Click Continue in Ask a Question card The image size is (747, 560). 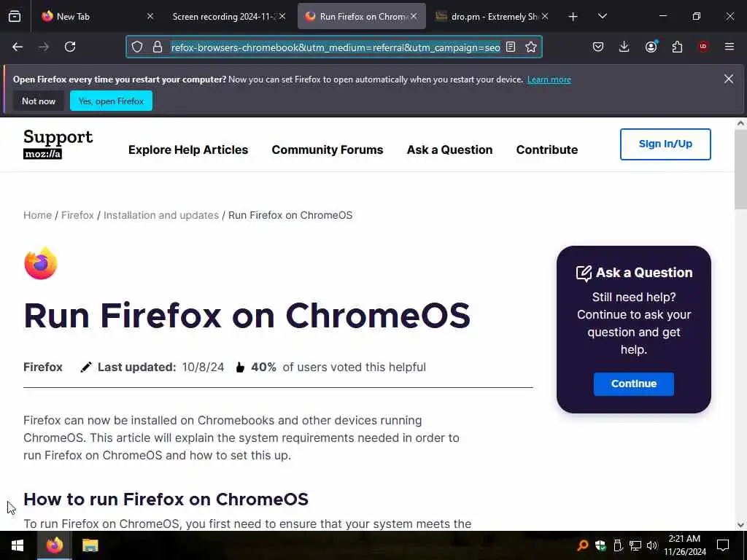[x=634, y=384]
